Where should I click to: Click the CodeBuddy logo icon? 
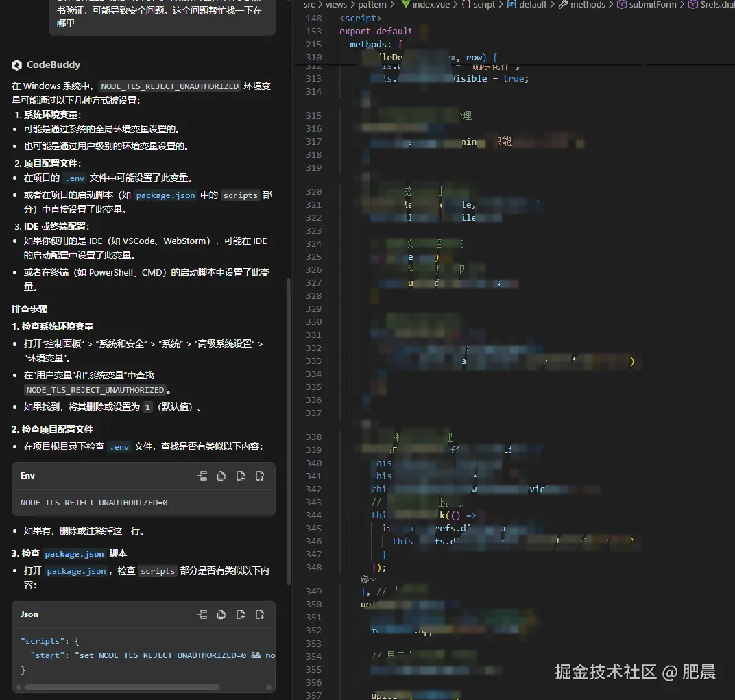(x=17, y=65)
